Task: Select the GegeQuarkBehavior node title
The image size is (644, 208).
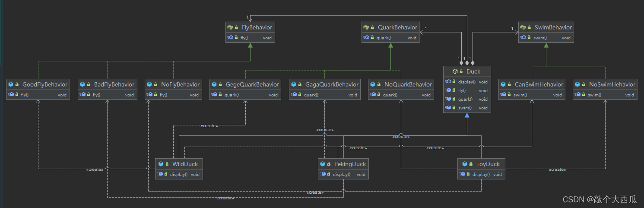Action: 252,84
